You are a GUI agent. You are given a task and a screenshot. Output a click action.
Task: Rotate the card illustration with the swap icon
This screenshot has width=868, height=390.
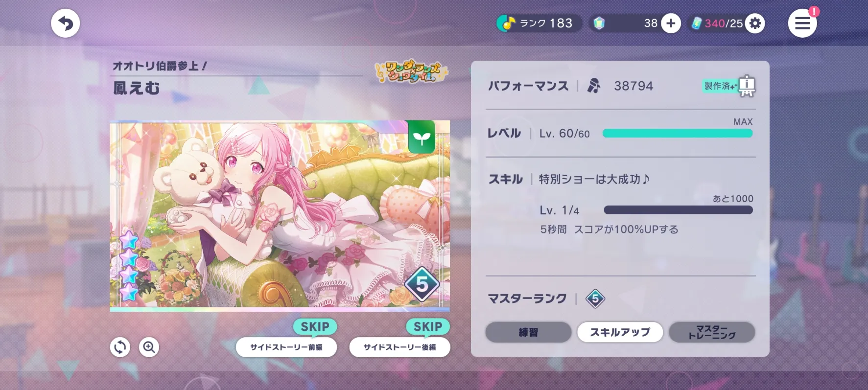[120, 347]
